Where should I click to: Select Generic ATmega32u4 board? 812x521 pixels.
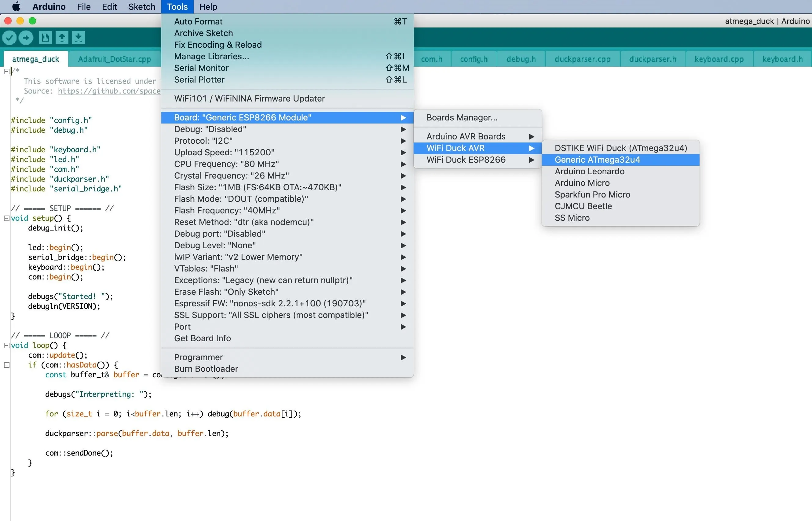coord(621,160)
